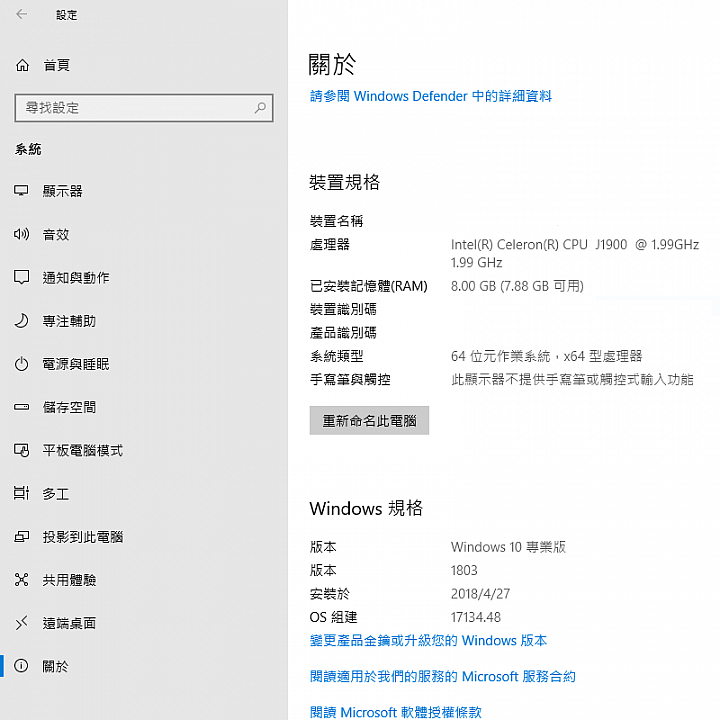Open the Microsoft 服務合約 link

click(443, 676)
